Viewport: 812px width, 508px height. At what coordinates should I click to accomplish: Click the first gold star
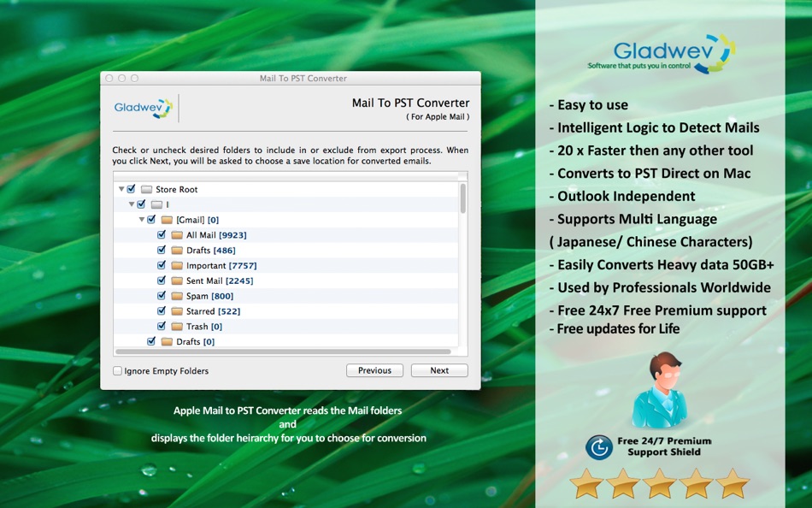coord(585,483)
